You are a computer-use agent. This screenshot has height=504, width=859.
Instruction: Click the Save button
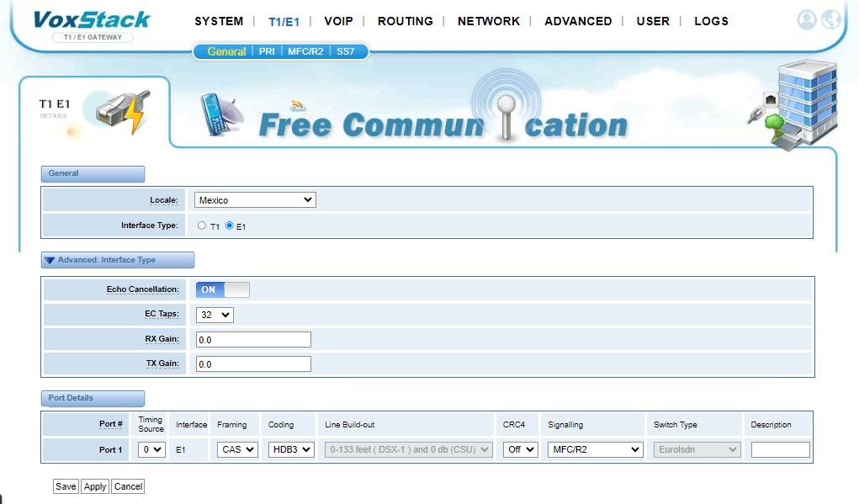tap(66, 486)
